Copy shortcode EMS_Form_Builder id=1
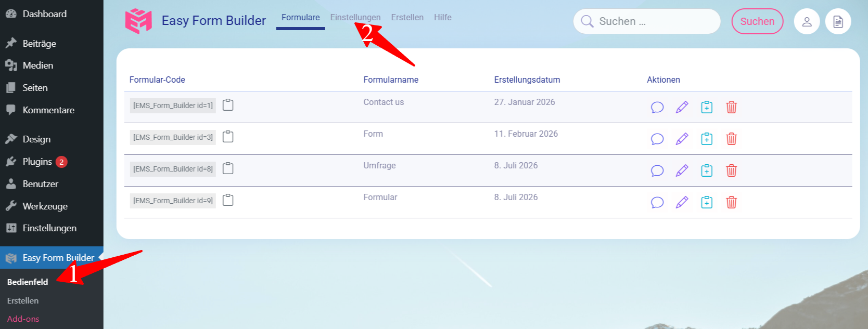Image resolution: width=868 pixels, height=329 pixels. (228, 105)
